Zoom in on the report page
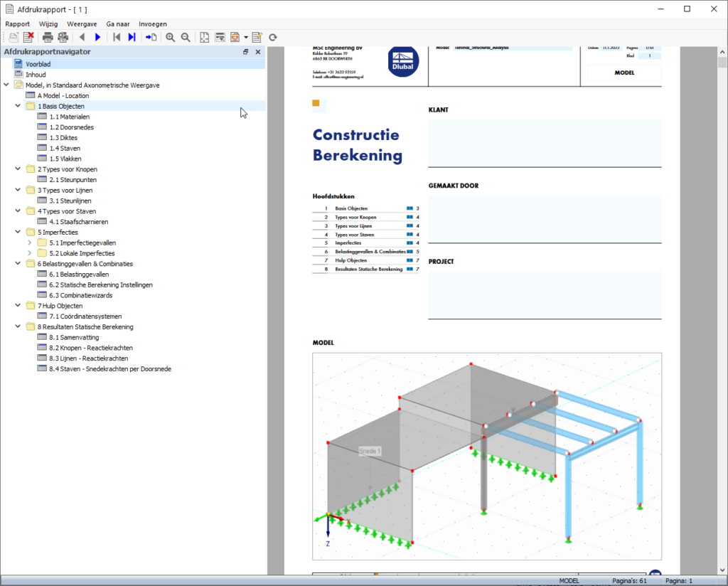The image size is (728, 586). coord(171,37)
